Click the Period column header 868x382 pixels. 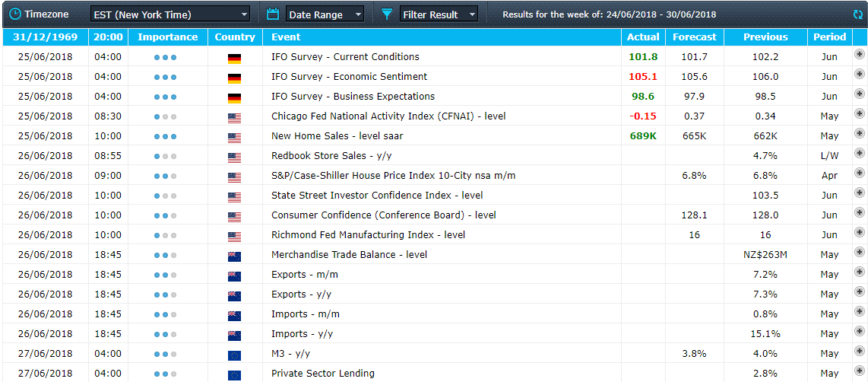pos(829,37)
